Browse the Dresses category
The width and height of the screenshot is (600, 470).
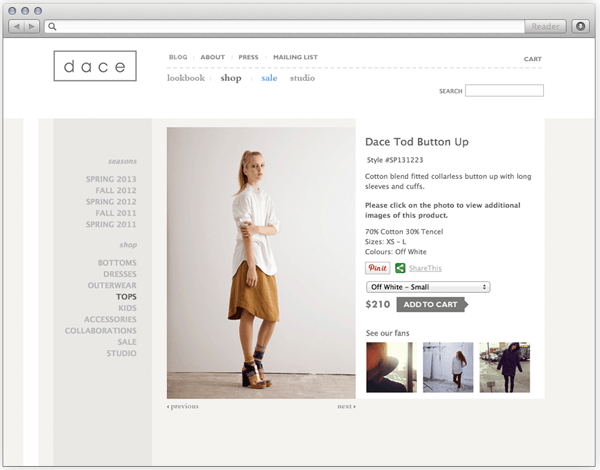coord(119,274)
